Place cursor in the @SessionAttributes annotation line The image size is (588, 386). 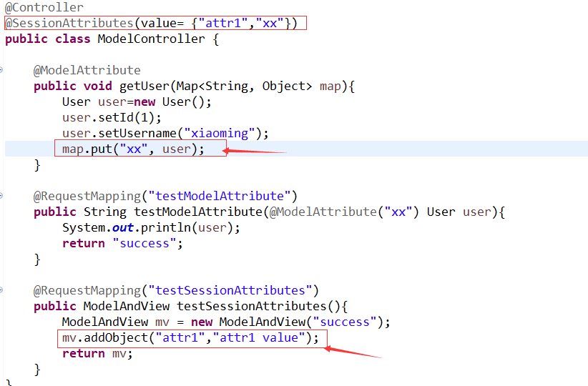(151, 24)
